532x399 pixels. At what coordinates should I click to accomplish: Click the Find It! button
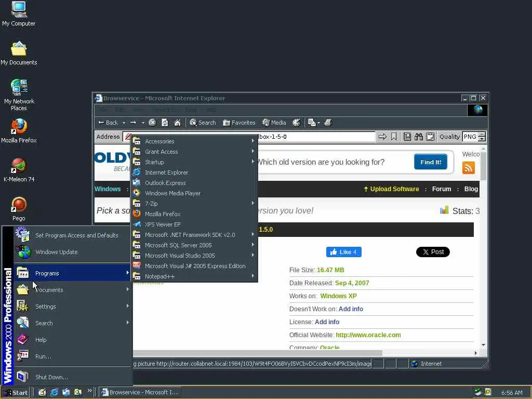tap(431, 162)
